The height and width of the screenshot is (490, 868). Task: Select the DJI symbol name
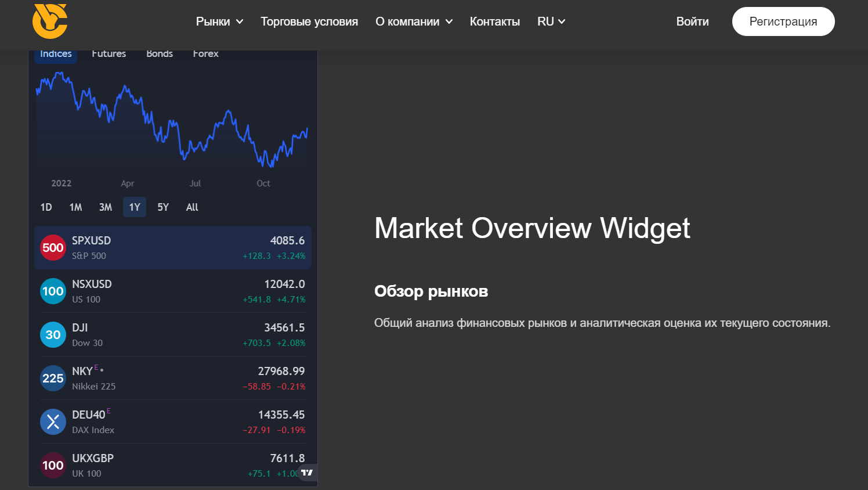pos(80,327)
